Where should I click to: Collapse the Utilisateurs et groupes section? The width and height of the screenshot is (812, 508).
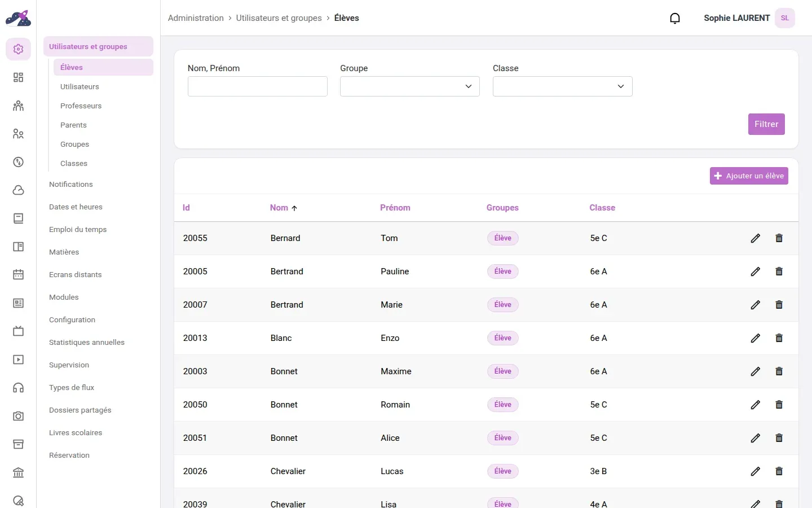pyautogui.click(x=98, y=47)
